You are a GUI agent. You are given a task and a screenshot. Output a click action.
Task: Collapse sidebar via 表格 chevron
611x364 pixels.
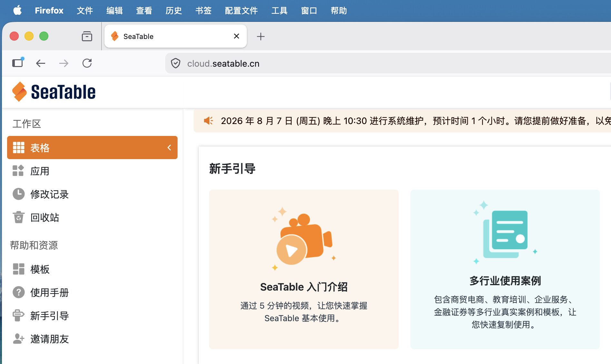(x=169, y=148)
